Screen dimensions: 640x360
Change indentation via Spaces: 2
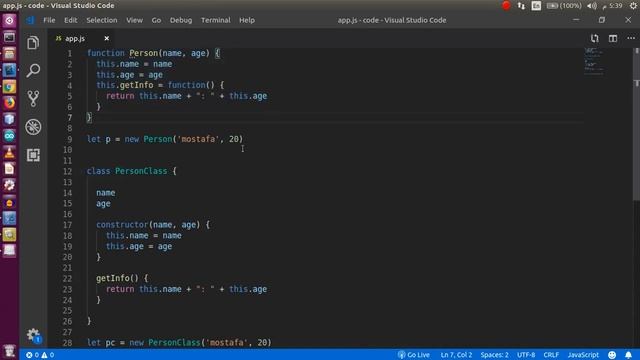point(494,355)
